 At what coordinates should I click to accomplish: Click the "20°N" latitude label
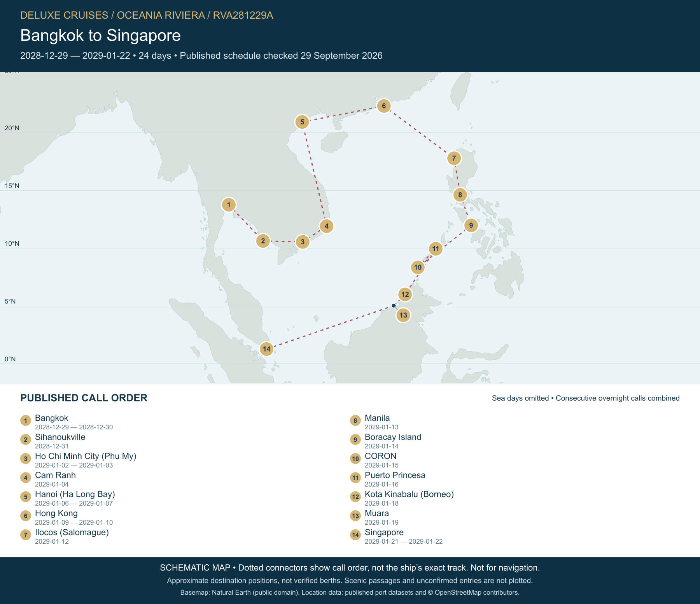(12, 128)
